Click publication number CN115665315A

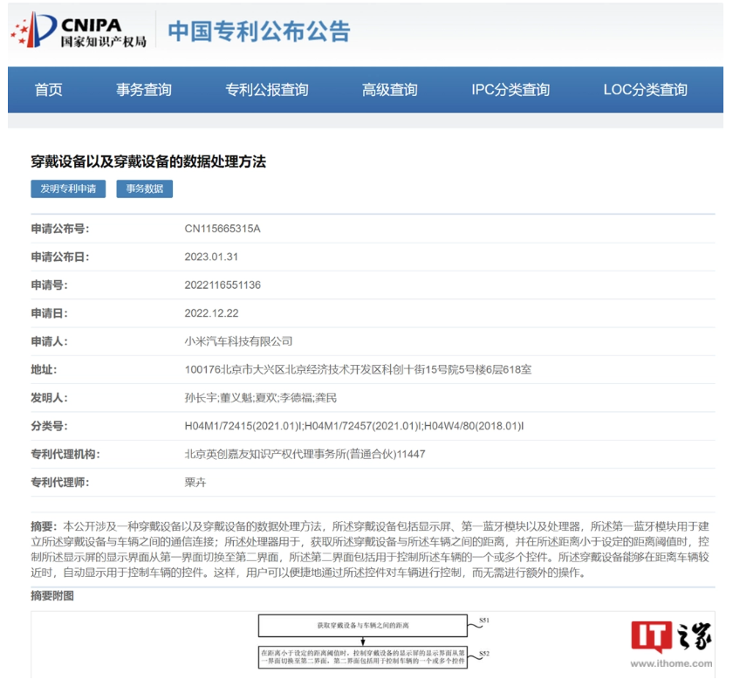coord(223,229)
